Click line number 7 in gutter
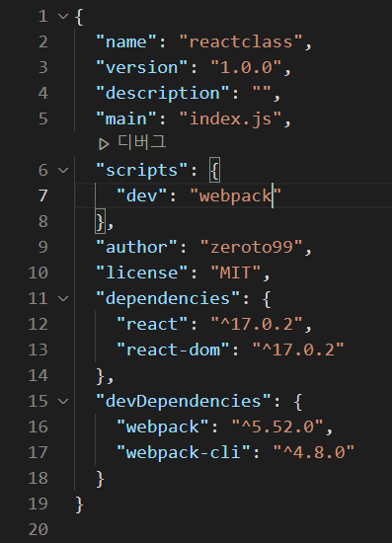Image resolution: width=392 pixels, height=543 pixels. 42,195
